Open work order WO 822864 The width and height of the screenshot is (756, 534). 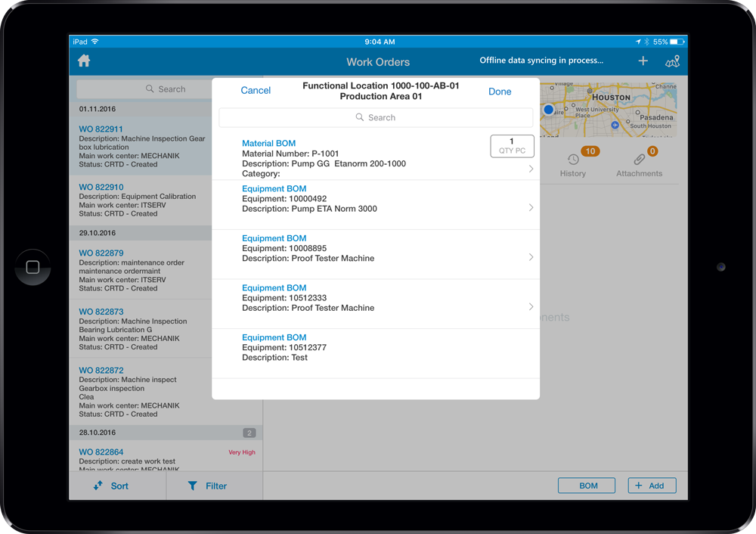(x=166, y=456)
